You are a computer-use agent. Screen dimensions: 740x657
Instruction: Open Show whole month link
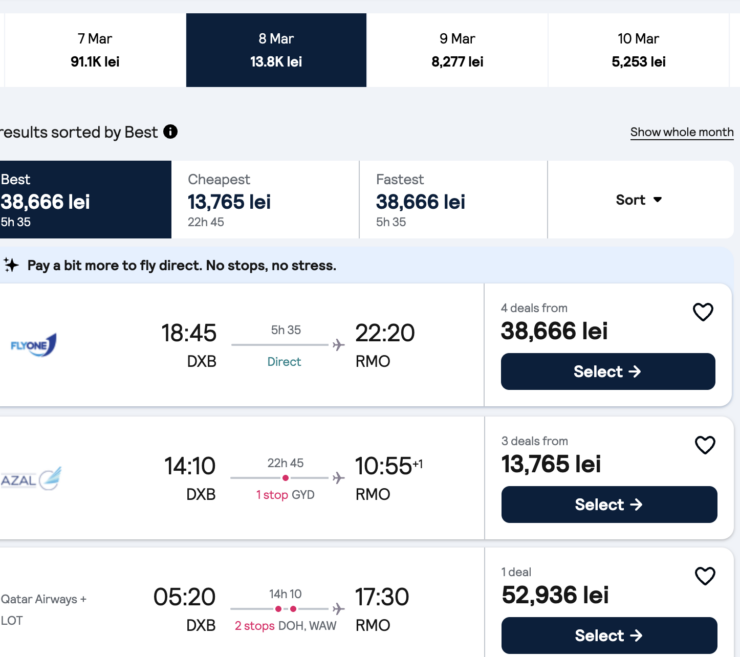(x=681, y=132)
